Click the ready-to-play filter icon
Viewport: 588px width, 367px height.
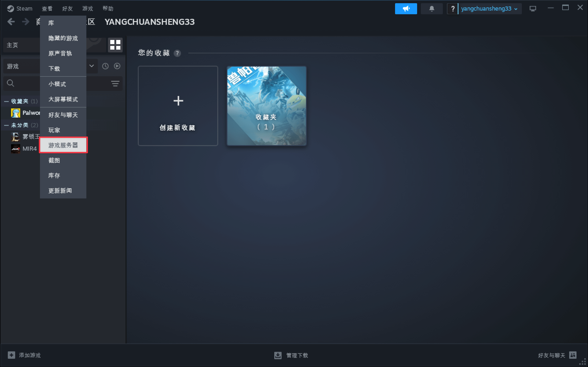coord(117,66)
